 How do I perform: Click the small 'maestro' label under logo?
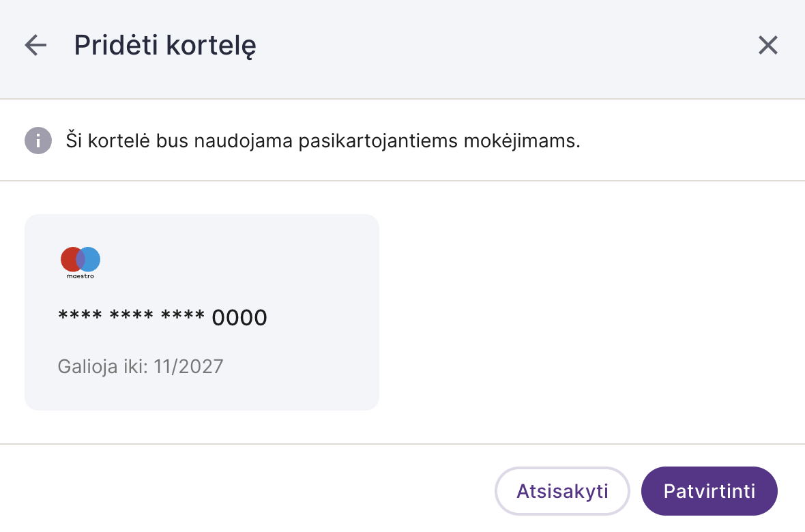tap(80, 276)
